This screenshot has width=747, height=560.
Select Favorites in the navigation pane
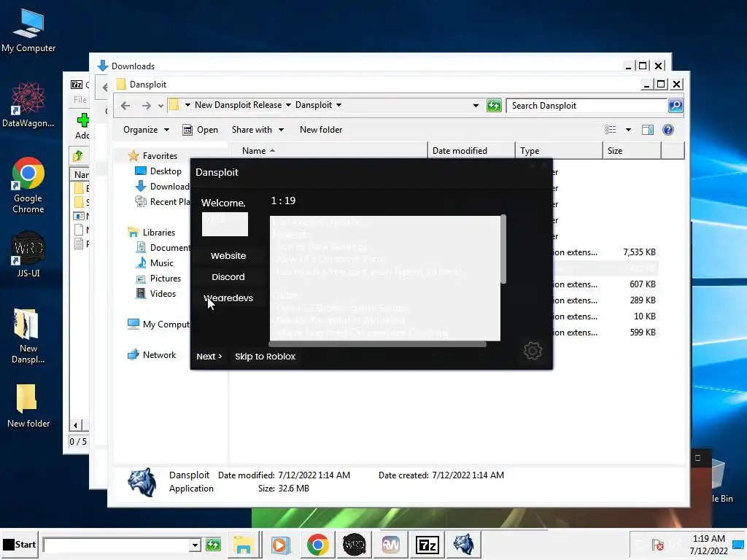(x=160, y=156)
